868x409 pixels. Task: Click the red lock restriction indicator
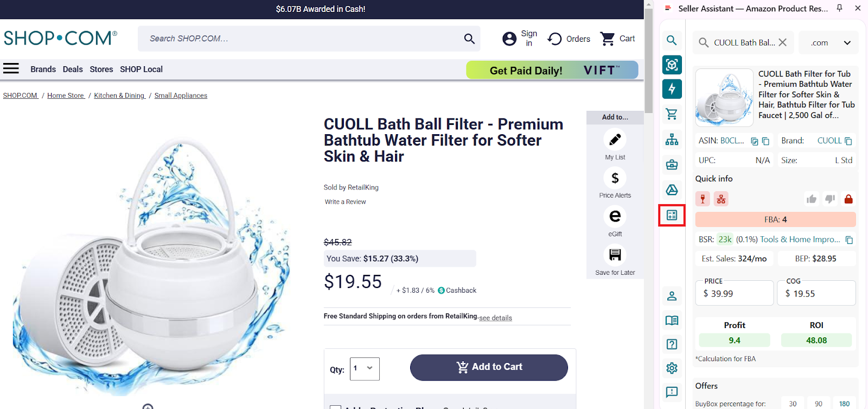(848, 199)
